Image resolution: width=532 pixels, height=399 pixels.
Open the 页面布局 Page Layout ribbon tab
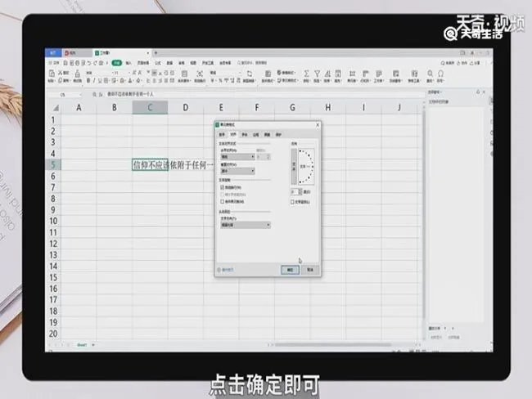click(x=143, y=63)
